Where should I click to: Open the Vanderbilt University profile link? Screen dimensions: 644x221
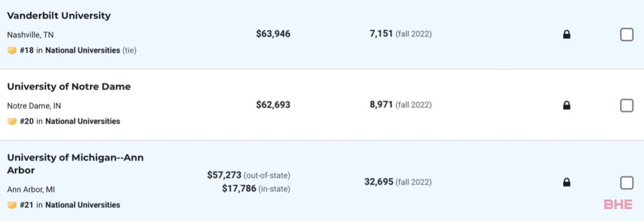tap(58, 16)
